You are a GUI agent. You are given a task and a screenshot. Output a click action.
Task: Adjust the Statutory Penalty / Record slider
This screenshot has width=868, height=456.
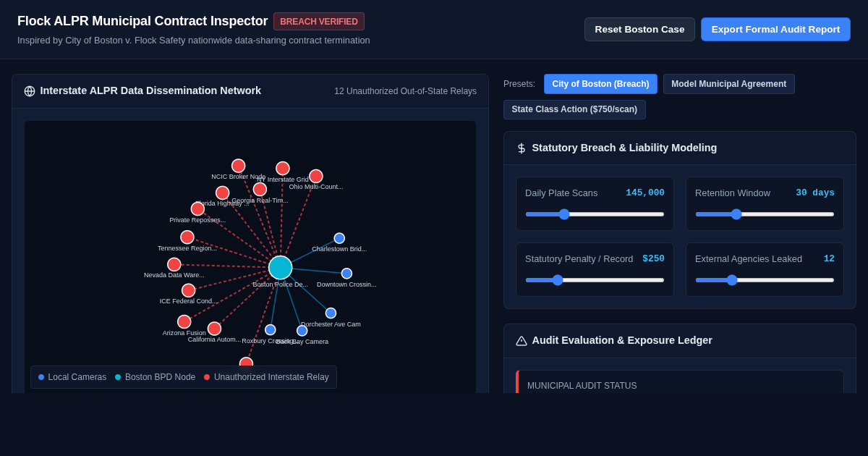(595, 280)
